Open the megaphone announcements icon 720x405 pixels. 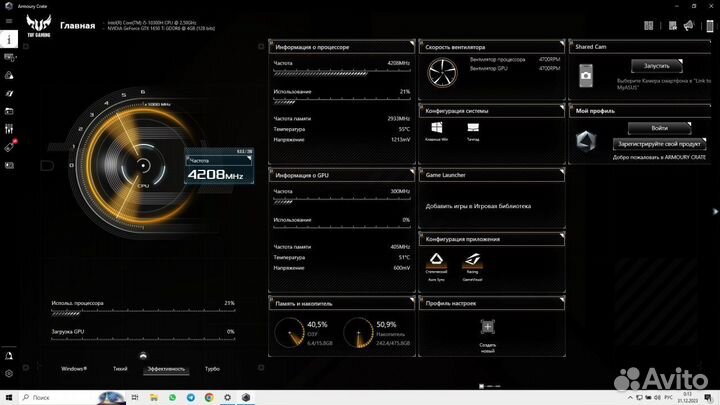tap(689, 26)
